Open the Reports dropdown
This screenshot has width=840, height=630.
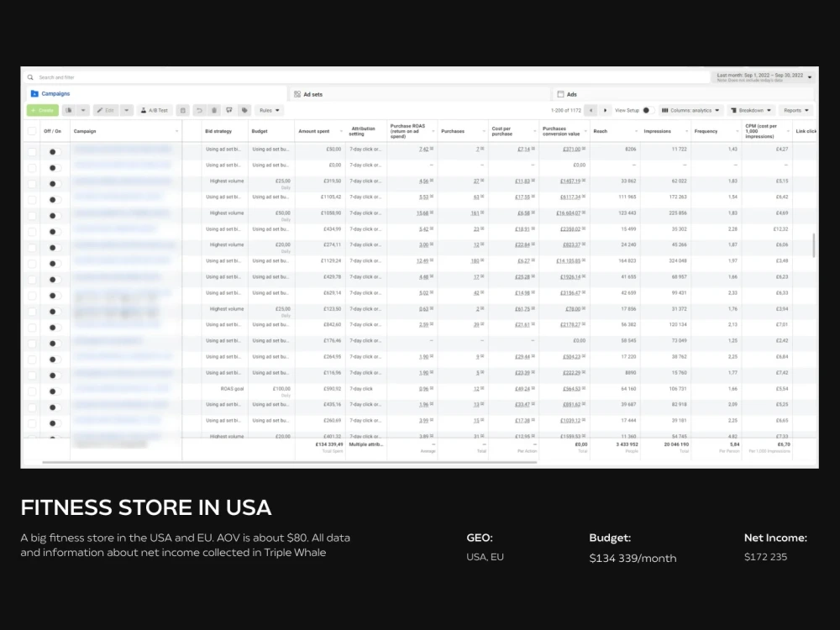click(x=796, y=110)
